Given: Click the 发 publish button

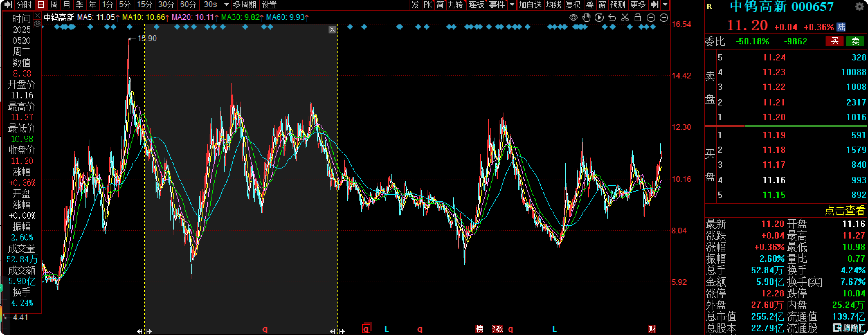Looking at the screenshot, I should pyautogui.click(x=415, y=5).
